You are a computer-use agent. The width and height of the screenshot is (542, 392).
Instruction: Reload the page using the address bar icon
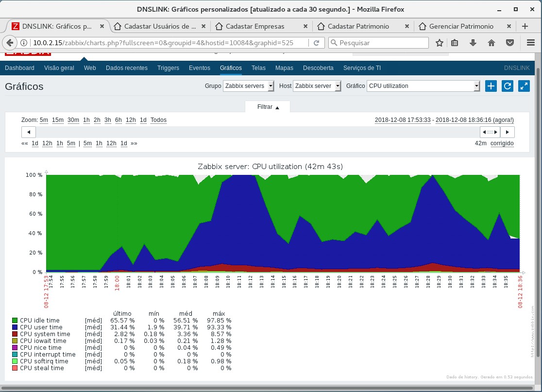click(316, 43)
